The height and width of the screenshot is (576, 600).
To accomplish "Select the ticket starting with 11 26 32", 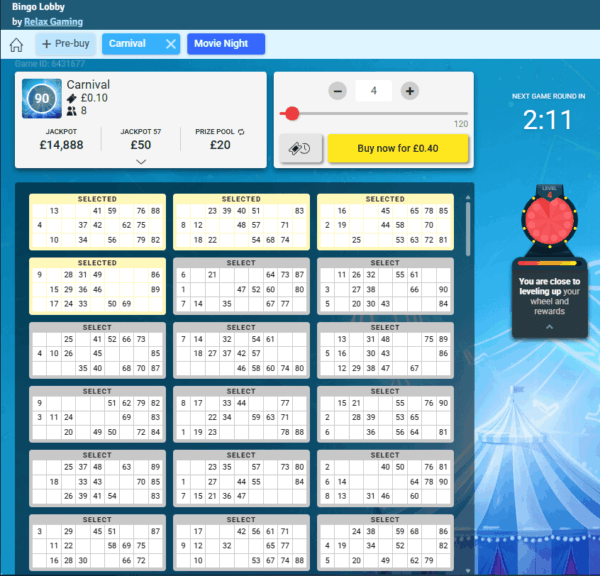I will click(385, 286).
